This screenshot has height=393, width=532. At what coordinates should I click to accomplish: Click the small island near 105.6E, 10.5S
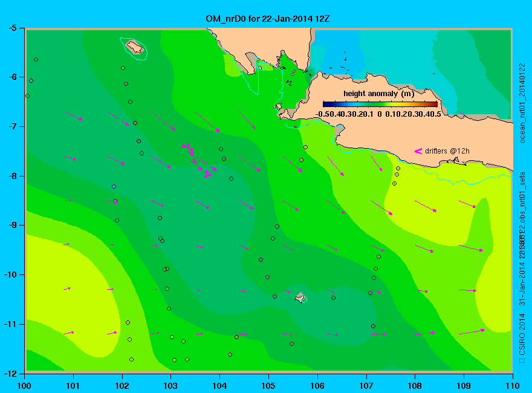pos(300,297)
